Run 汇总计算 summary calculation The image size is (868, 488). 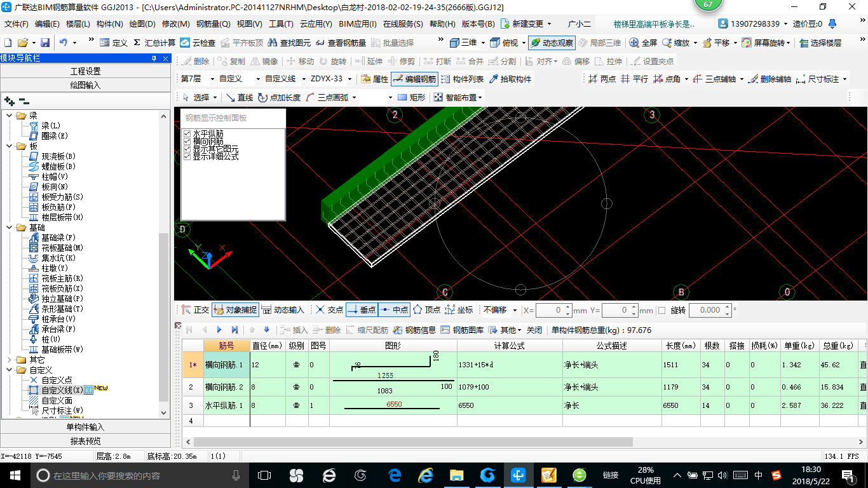click(154, 43)
